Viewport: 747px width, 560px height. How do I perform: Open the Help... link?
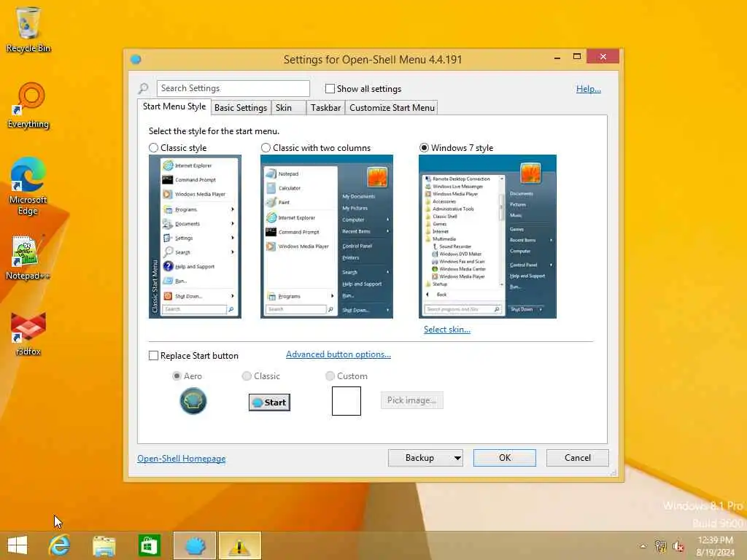click(589, 89)
